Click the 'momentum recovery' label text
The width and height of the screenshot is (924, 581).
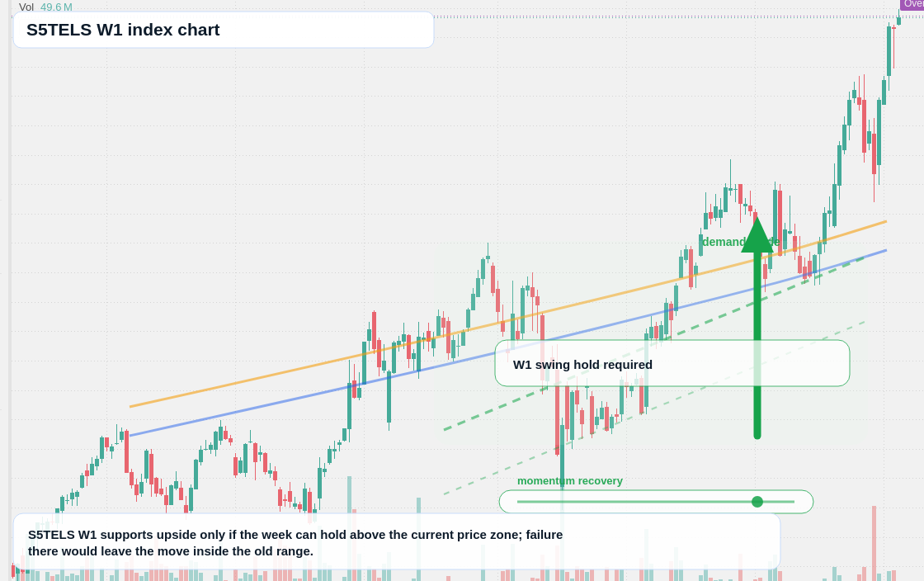(570, 481)
